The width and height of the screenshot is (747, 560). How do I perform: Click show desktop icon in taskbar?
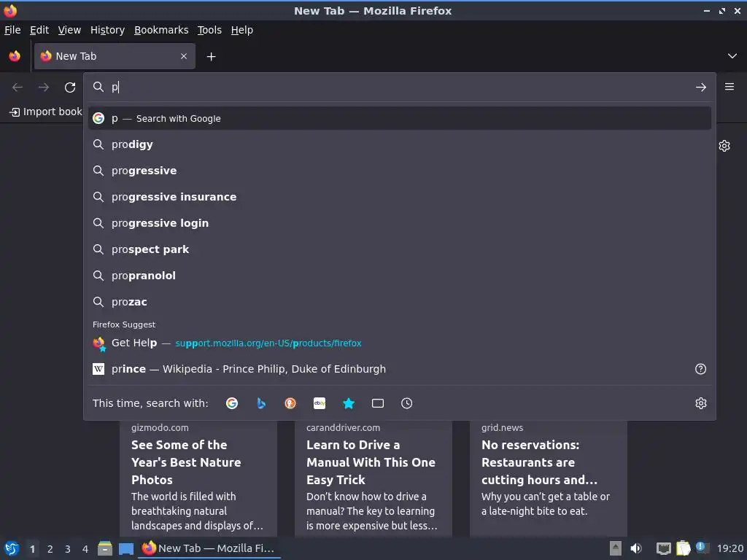[125, 548]
